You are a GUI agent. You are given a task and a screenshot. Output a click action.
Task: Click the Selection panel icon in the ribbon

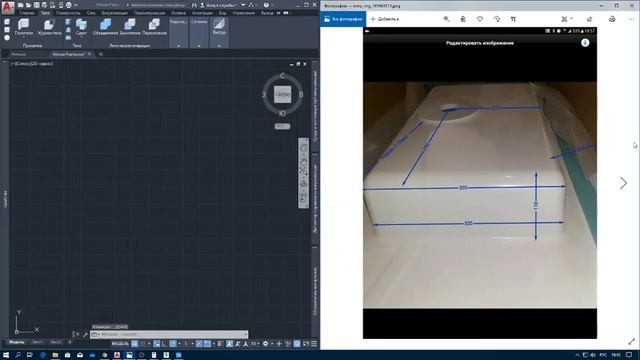pyautogui.click(x=219, y=25)
